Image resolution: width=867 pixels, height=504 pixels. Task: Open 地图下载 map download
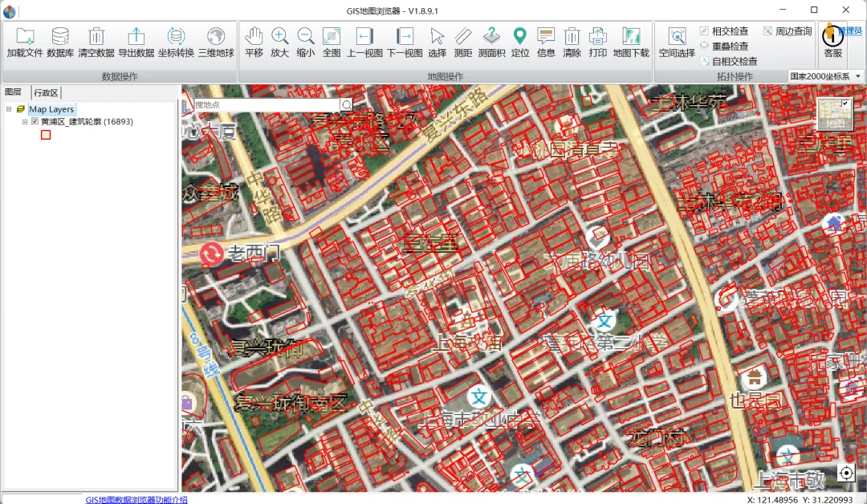[x=631, y=36]
